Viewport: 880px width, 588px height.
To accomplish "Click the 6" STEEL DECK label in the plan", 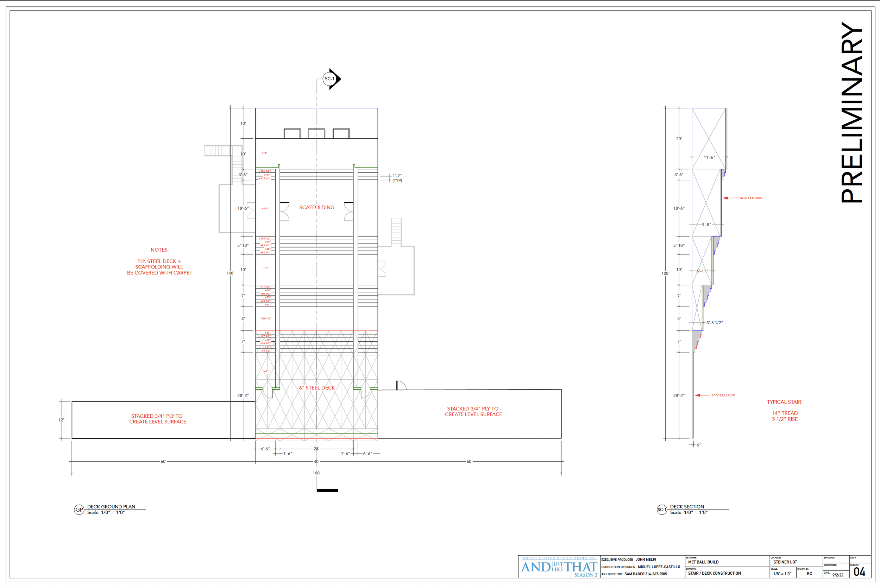I will (316, 388).
